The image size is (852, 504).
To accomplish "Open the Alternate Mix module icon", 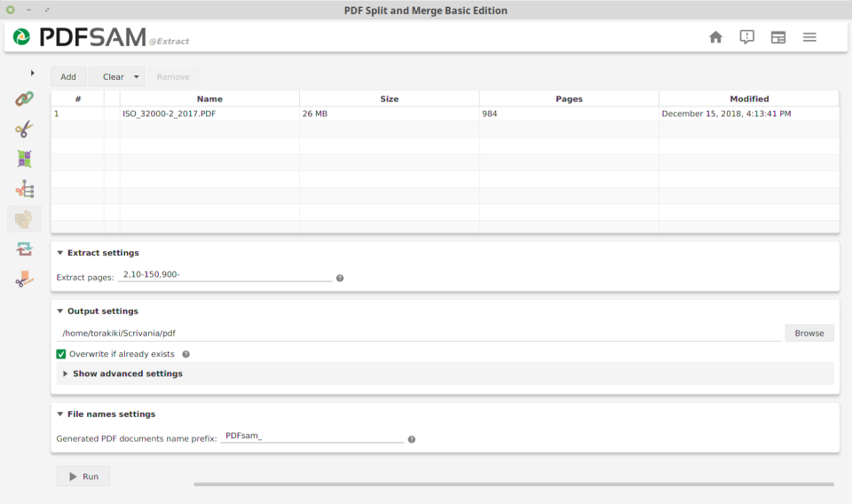I will [x=24, y=159].
